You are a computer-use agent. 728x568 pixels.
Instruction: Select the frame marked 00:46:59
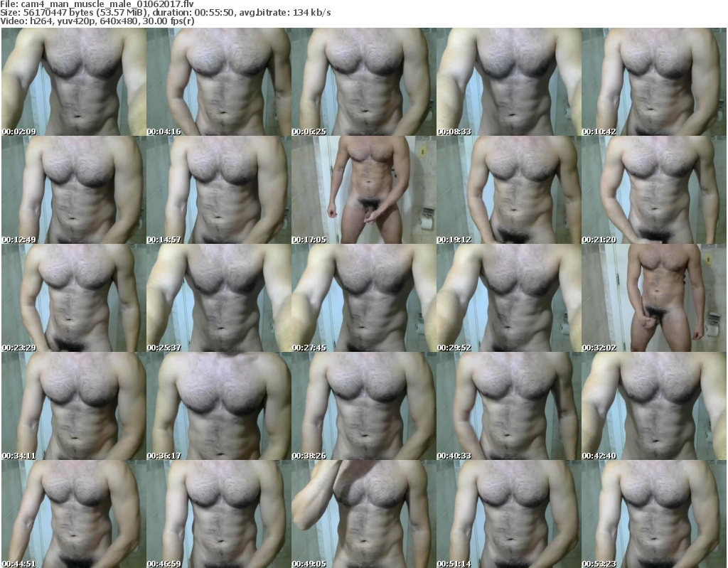219,514
